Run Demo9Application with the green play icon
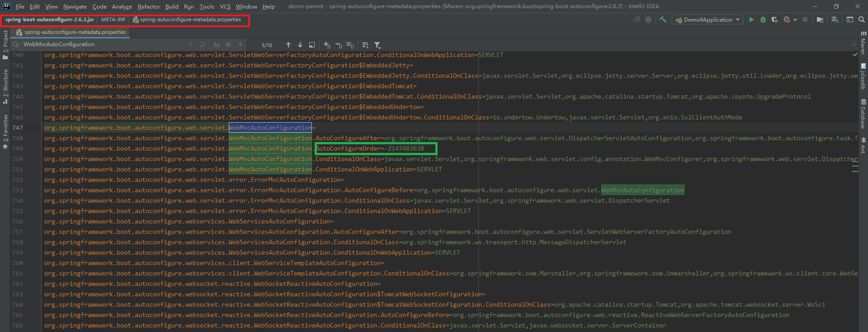Image resolution: width=868 pixels, height=332 pixels. point(751,19)
